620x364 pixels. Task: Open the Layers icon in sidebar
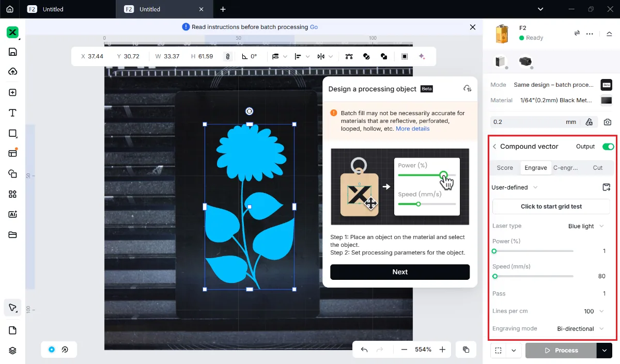coord(13,351)
